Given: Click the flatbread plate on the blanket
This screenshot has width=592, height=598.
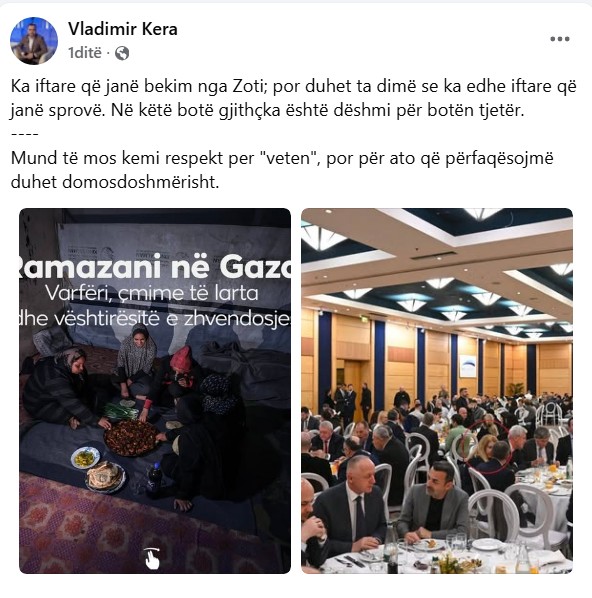Looking at the screenshot, I should click(105, 476).
